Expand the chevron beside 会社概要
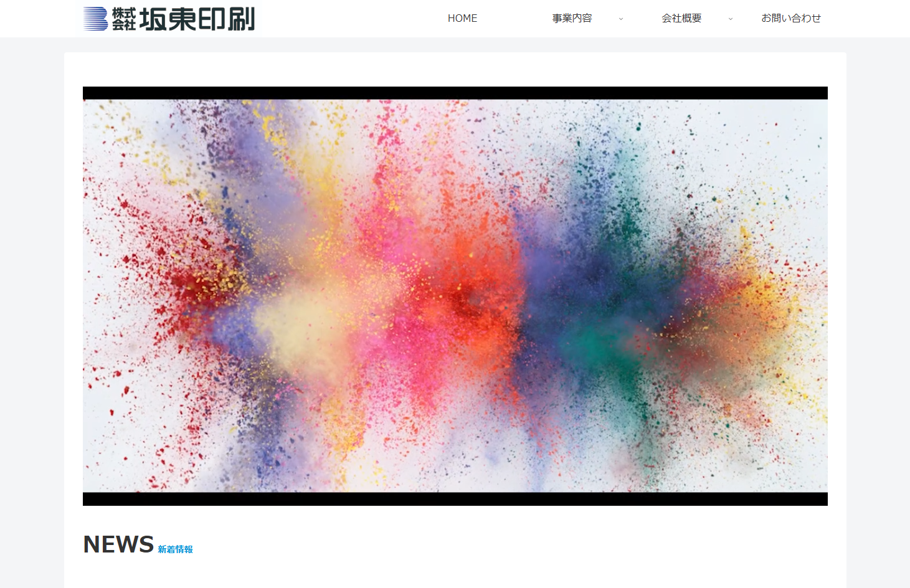 point(730,19)
